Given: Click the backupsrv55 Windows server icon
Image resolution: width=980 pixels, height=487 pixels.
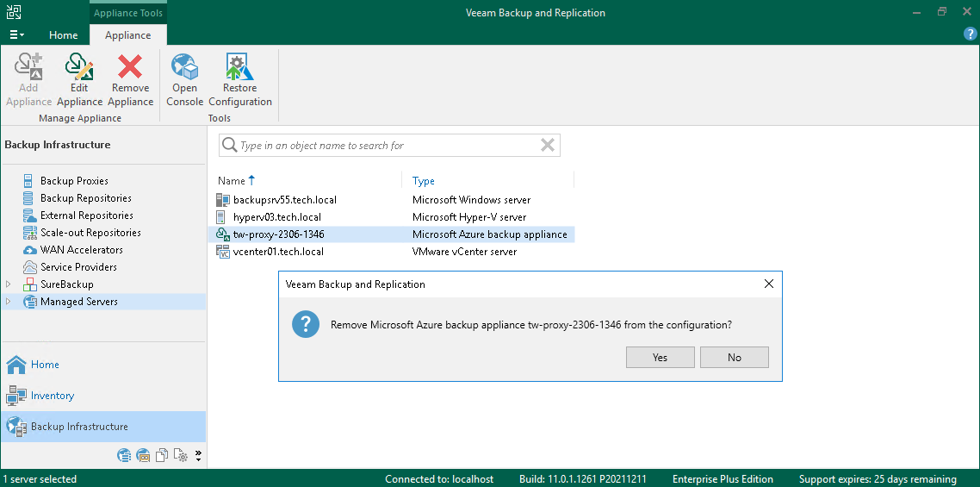Looking at the screenshot, I should (x=222, y=200).
